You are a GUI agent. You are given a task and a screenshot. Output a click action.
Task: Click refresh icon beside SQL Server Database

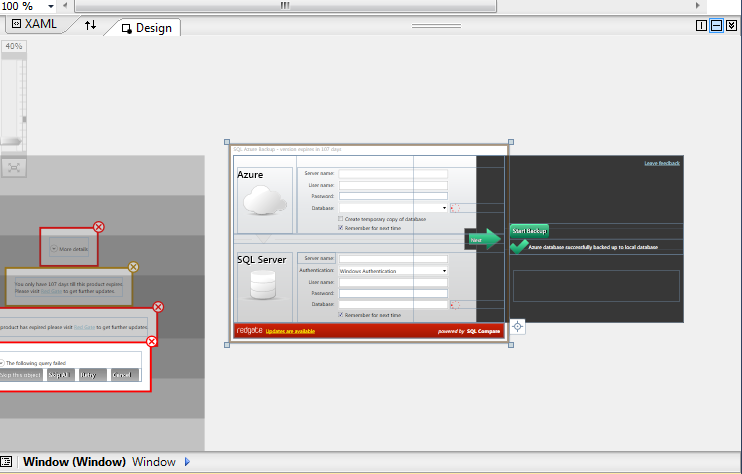point(455,305)
